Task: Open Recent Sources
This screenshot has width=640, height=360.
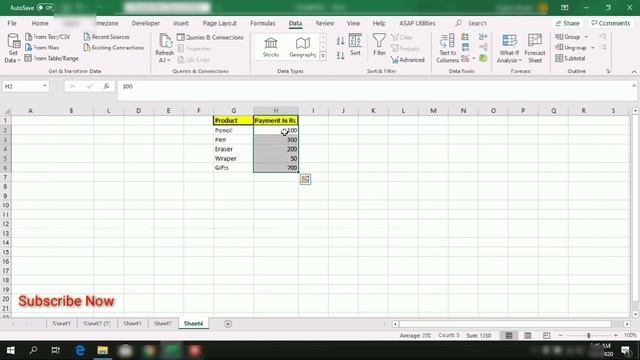Action: coord(107,37)
